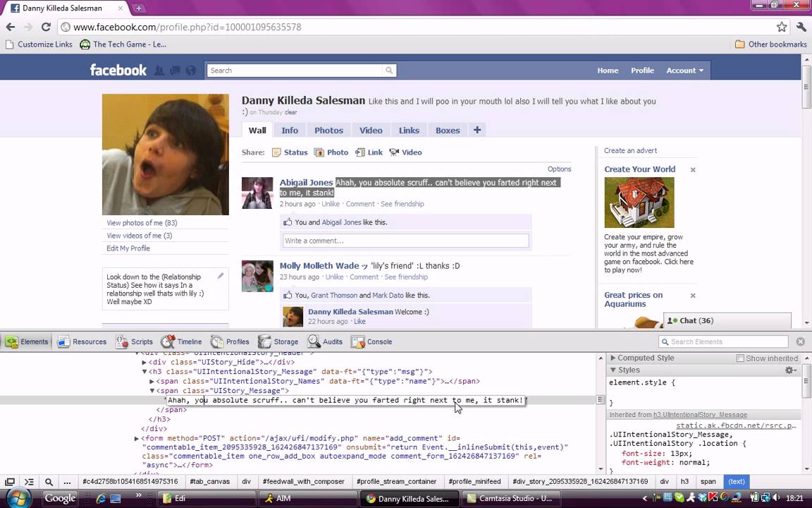
Task: Open the Chat (36) bar
Action: pyautogui.click(x=727, y=321)
